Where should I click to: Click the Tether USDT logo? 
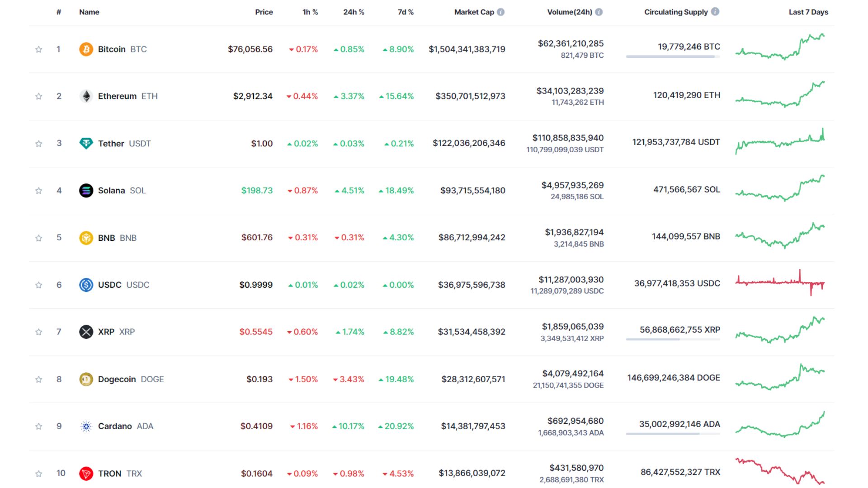click(85, 143)
